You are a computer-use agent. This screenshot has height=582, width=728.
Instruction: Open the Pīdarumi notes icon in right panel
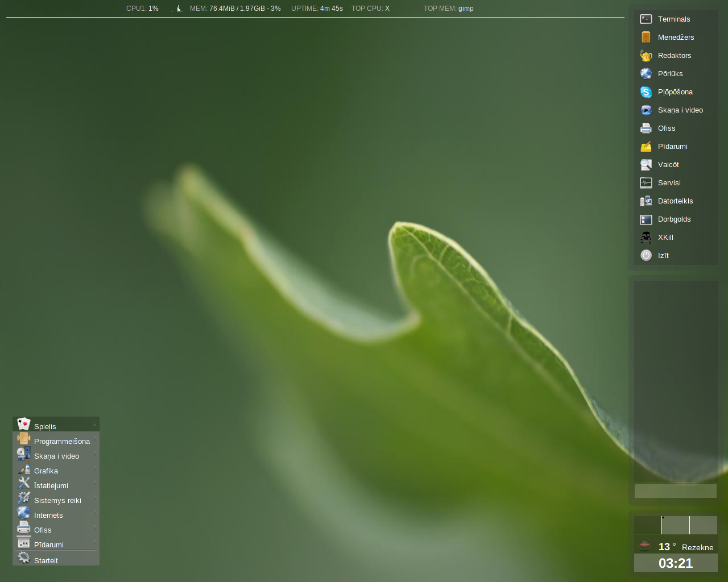click(646, 146)
